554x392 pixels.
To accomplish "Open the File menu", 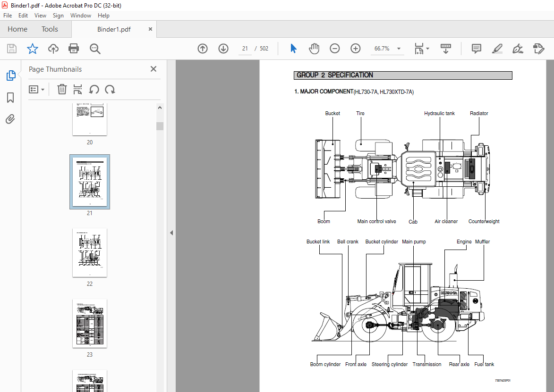I will pyautogui.click(x=8, y=16).
